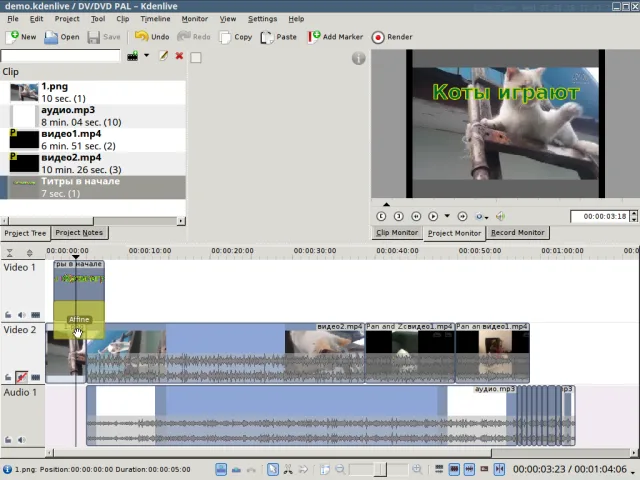Open the play options dropdown arrow
The image size is (640, 480).
[447, 216]
